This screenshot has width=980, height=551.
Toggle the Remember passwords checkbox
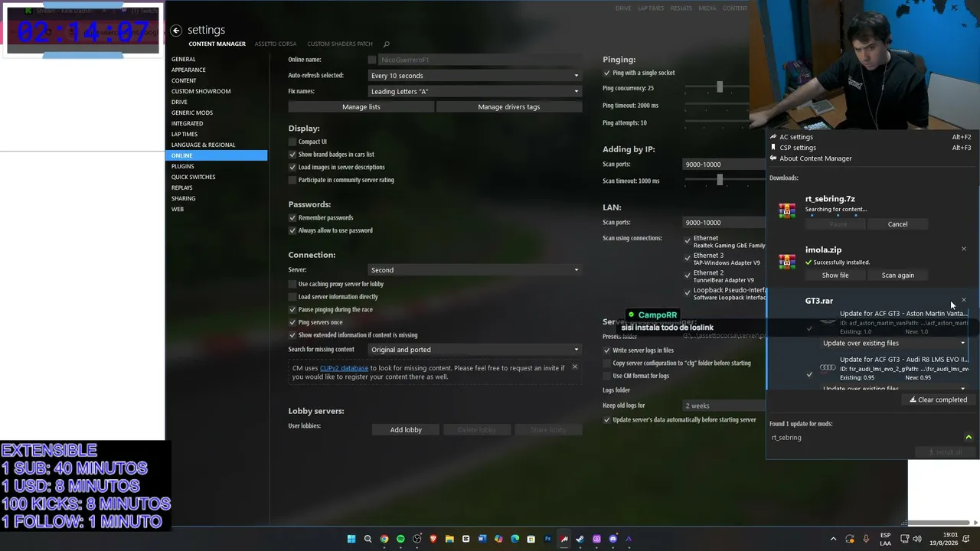point(292,218)
